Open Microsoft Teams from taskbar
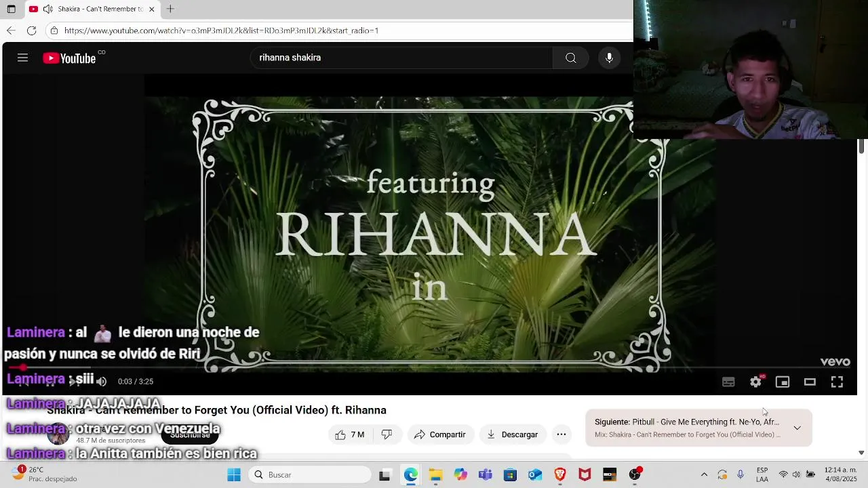The width and height of the screenshot is (868, 488). [485, 475]
